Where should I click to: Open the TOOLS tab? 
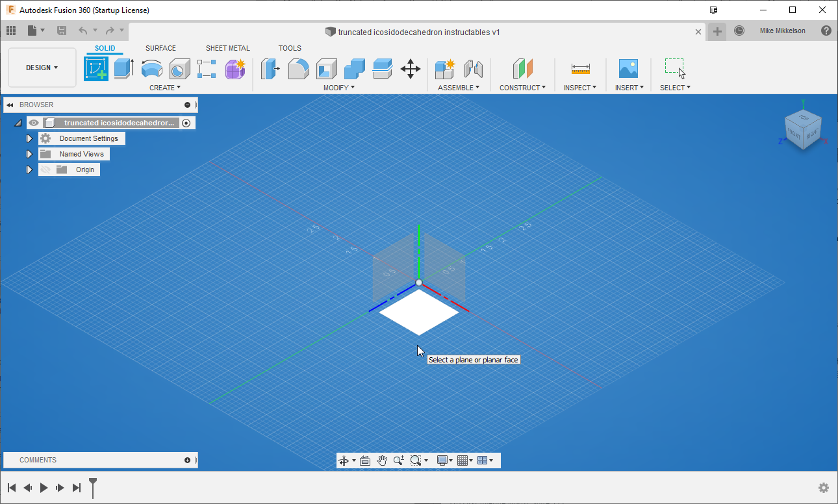coord(290,48)
